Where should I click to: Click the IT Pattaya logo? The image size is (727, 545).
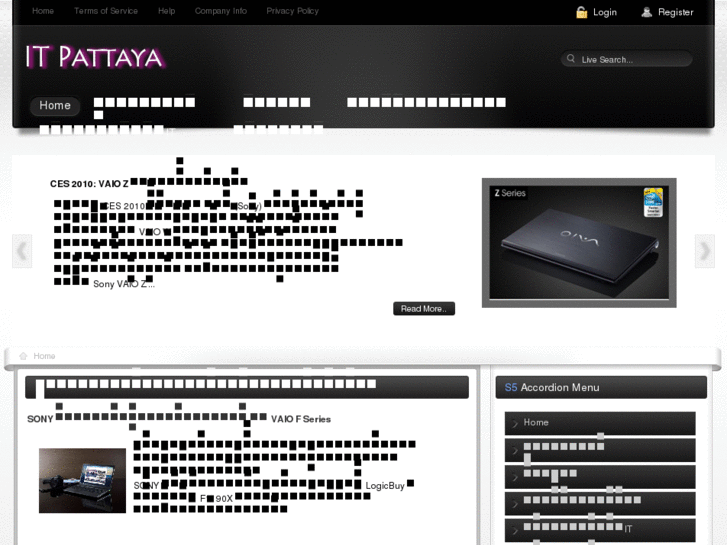tap(95, 57)
